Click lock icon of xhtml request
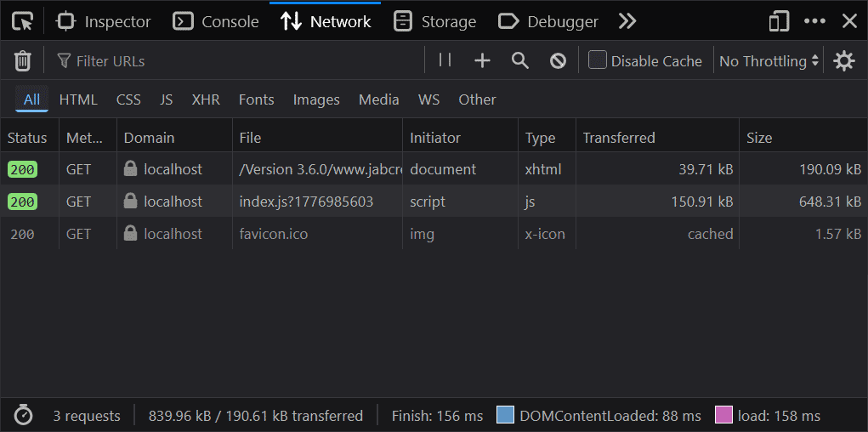 131,168
